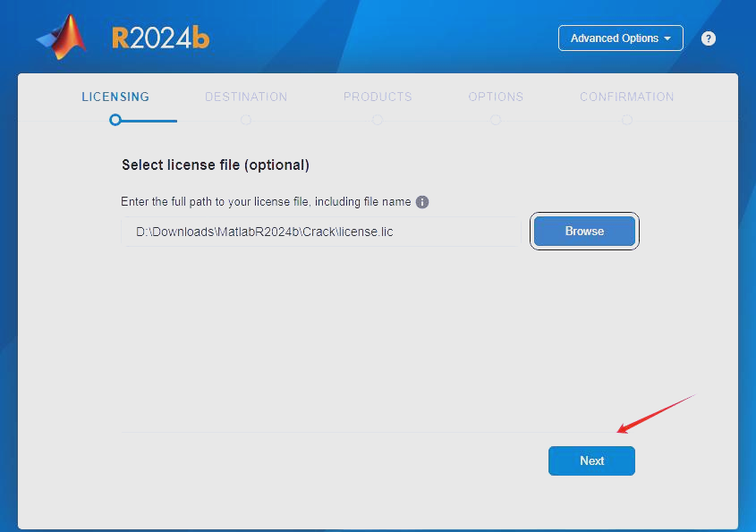Open the help question mark icon
The height and width of the screenshot is (532, 756).
tap(708, 38)
